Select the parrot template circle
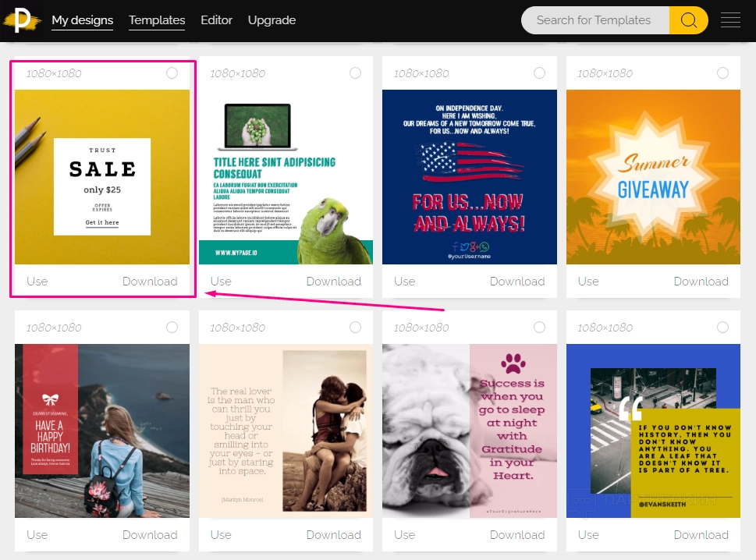The width and height of the screenshot is (756, 560). pyautogui.click(x=355, y=73)
